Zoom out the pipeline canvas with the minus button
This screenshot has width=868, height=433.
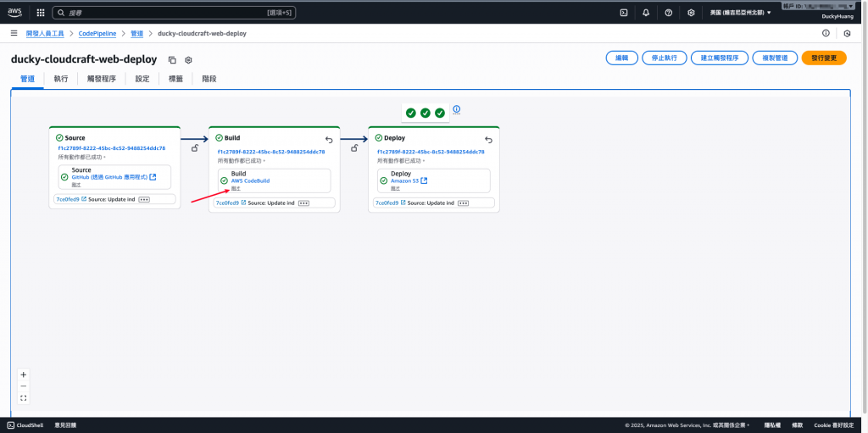coord(23,386)
